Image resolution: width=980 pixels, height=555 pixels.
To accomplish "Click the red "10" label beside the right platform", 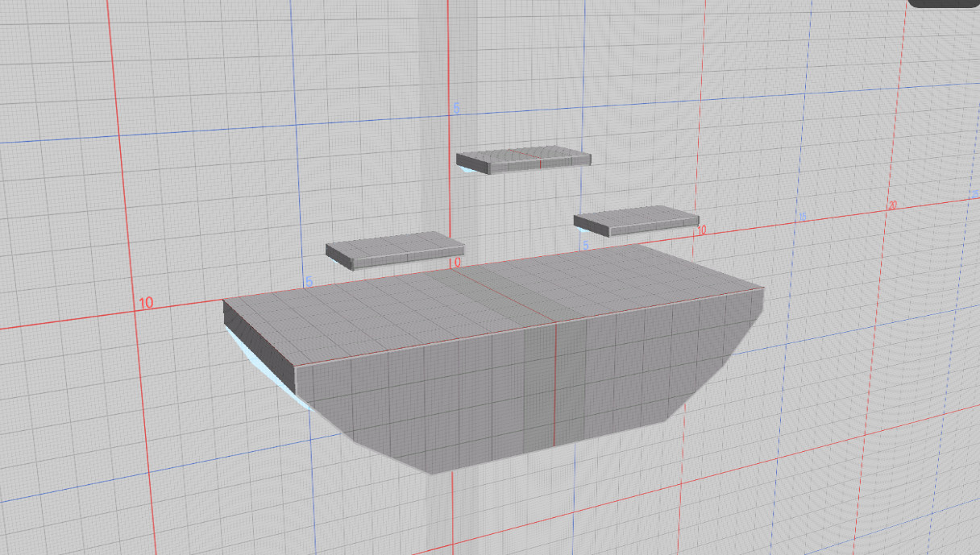I will coord(701,230).
